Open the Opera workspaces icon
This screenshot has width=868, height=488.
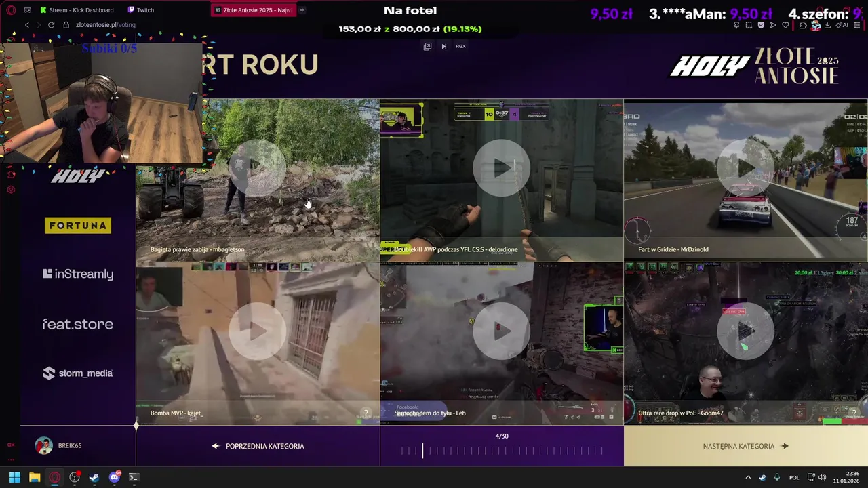pyautogui.click(x=27, y=10)
